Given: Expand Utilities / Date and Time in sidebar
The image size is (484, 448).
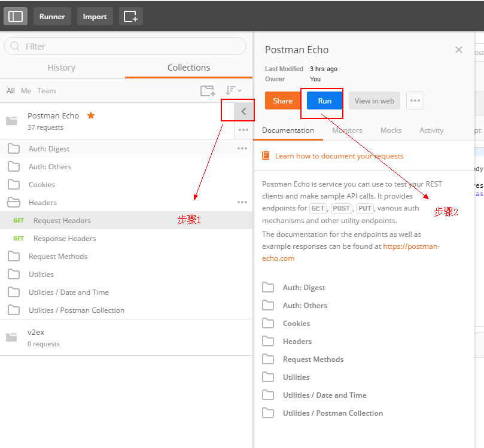Looking at the screenshot, I should (126, 292).
